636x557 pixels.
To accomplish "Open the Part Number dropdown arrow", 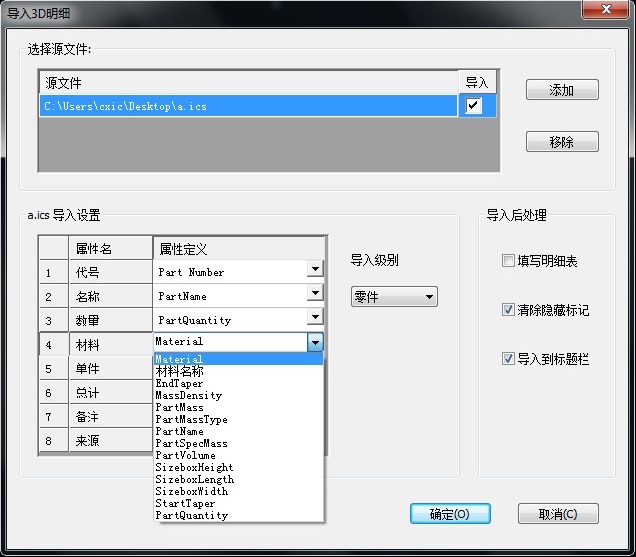I will tap(315, 269).
